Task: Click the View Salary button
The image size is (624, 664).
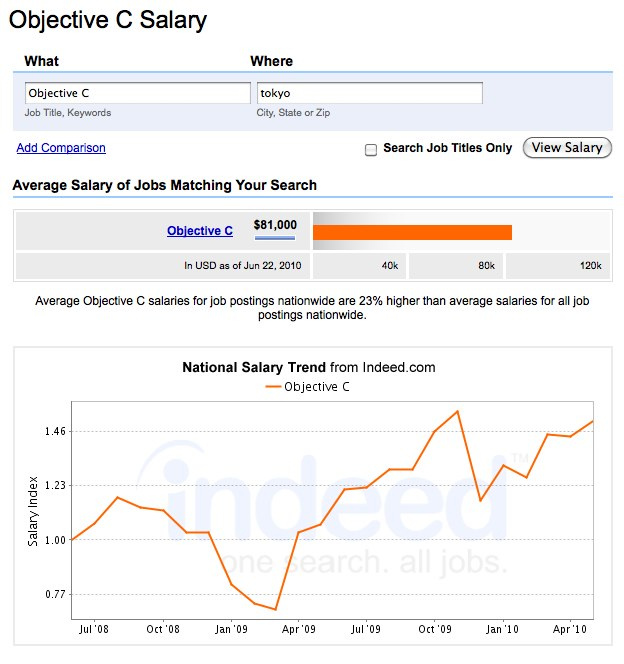Action: (567, 148)
